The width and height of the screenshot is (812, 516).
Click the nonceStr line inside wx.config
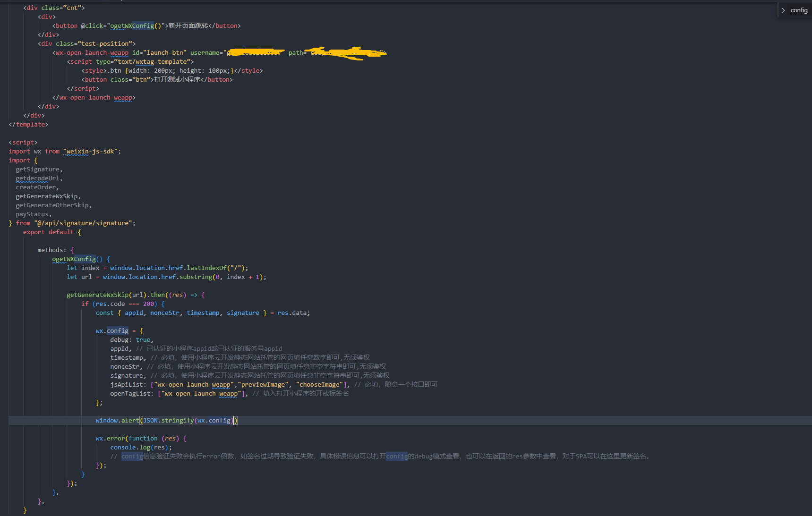[248, 367]
